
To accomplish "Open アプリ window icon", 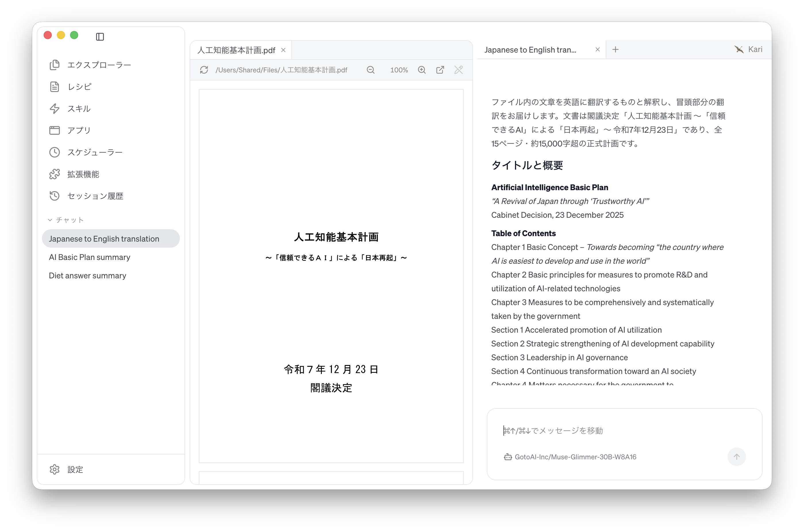I will [54, 130].
